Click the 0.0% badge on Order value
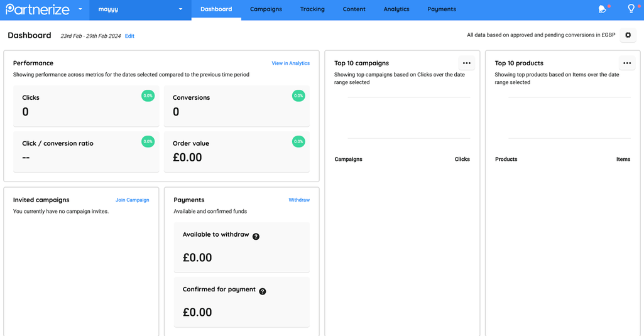 pos(298,141)
